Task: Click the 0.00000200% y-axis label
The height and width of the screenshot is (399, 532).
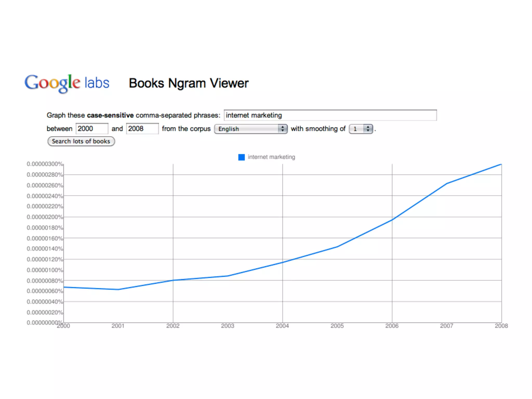Action: coord(45,217)
